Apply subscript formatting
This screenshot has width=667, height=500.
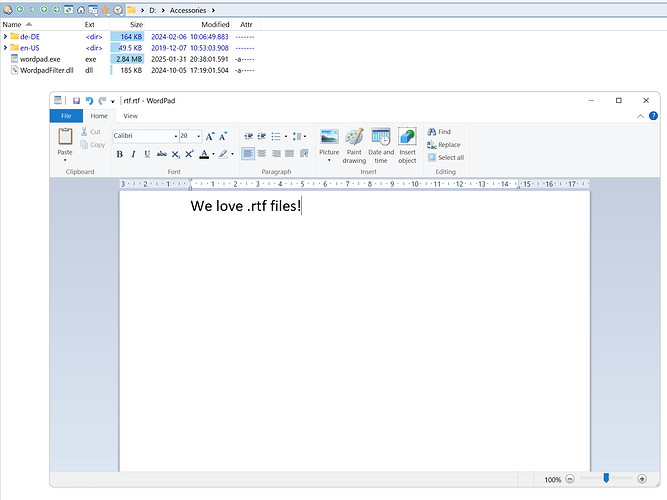pos(175,154)
